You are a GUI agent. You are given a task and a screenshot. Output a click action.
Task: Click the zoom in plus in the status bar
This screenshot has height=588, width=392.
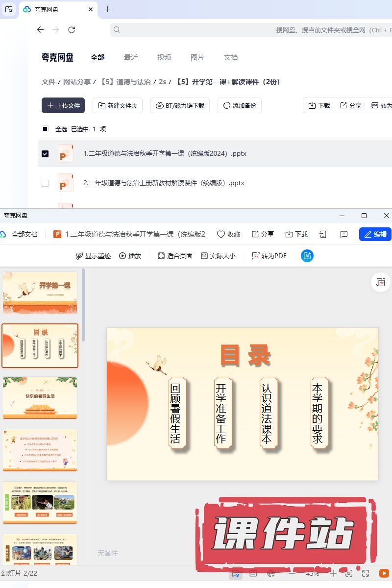click(333, 573)
